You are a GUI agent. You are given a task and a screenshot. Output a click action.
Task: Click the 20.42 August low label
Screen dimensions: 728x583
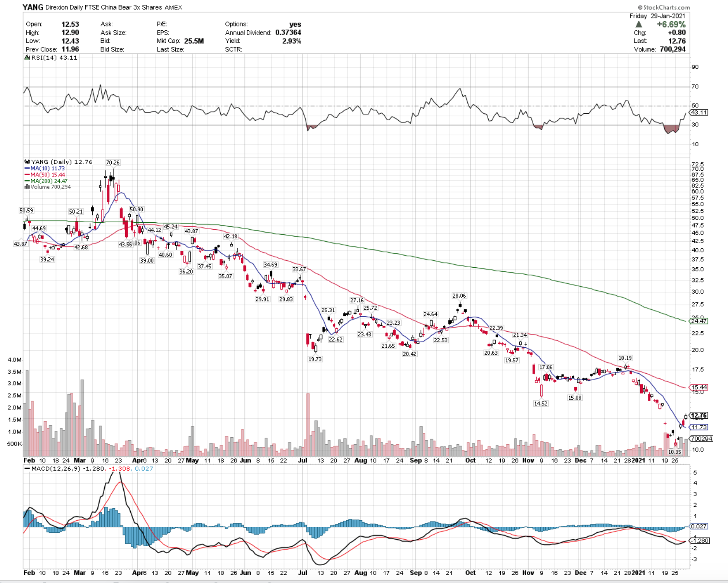point(409,354)
